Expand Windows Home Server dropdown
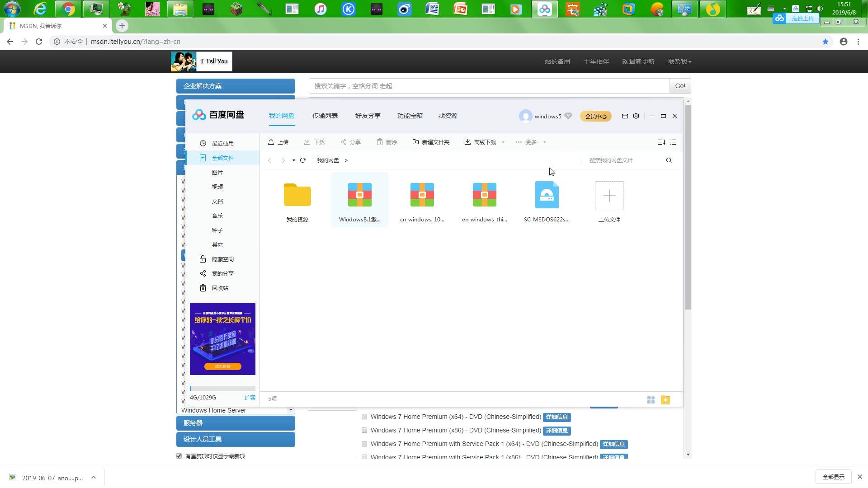This screenshot has height=488, width=868. 291,410
